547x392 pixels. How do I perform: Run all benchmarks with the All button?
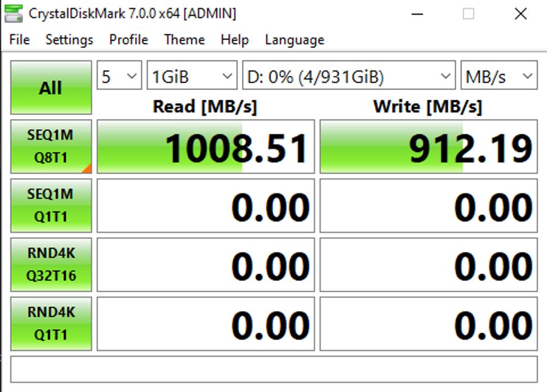click(x=51, y=88)
